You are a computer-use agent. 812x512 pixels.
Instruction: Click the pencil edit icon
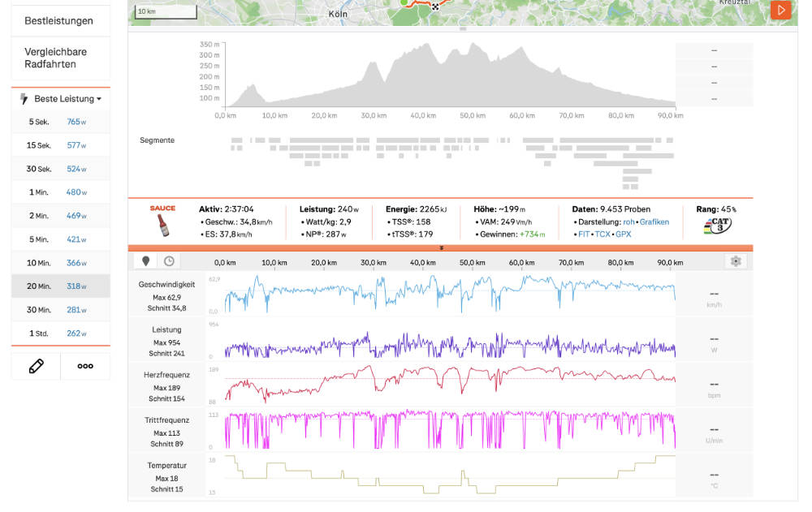[x=36, y=366]
